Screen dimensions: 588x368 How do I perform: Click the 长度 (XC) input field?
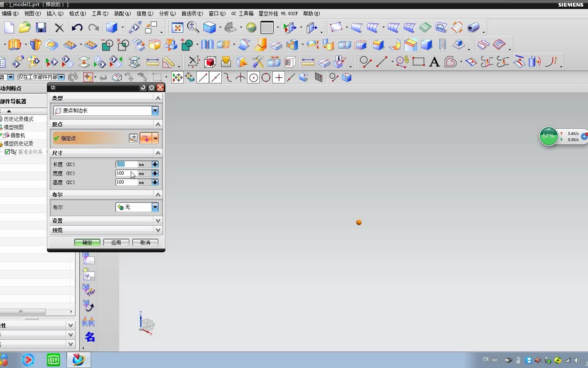[127, 164]
